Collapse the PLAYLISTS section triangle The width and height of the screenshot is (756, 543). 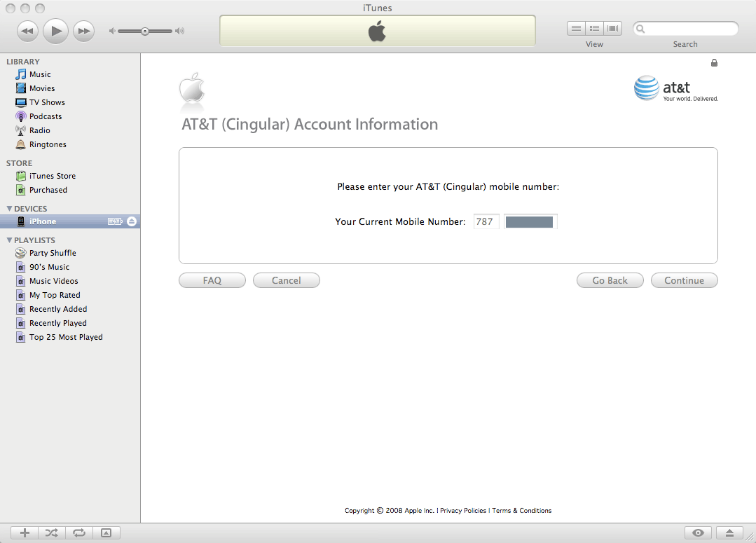coord(9,240)
